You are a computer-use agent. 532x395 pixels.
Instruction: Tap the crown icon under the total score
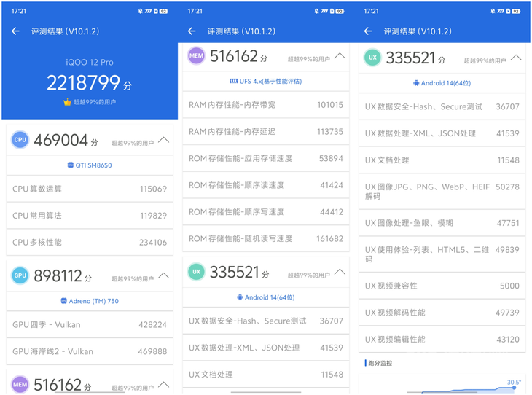coord(67,102)
